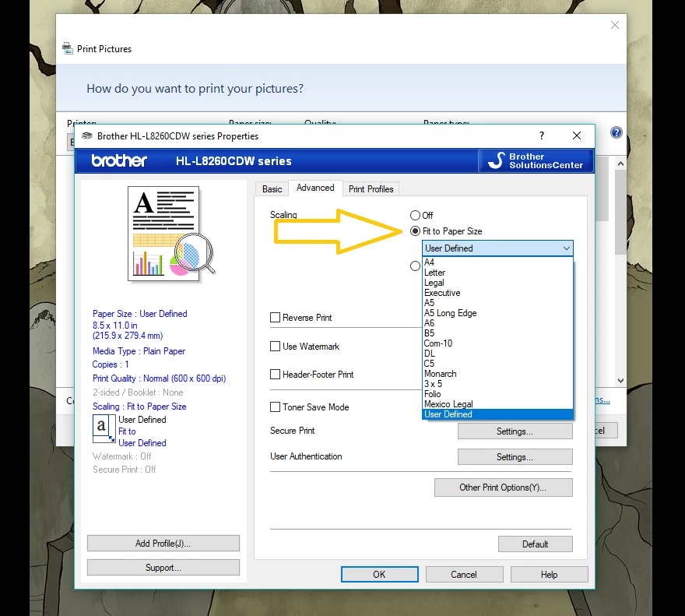This screenshot has height=616, width=685.
Task: Choose A4 from the paper size list
Action: (x=497, y=262)
